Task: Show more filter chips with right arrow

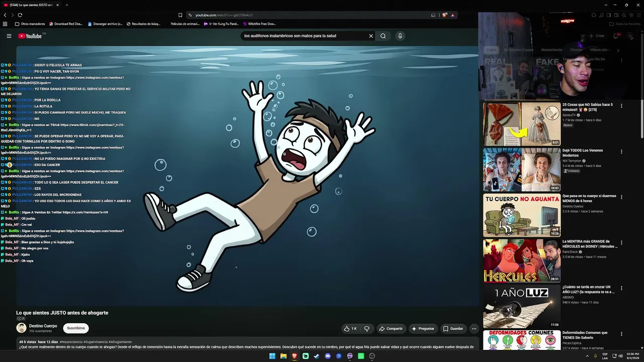Action: click(x=618, y=50)
